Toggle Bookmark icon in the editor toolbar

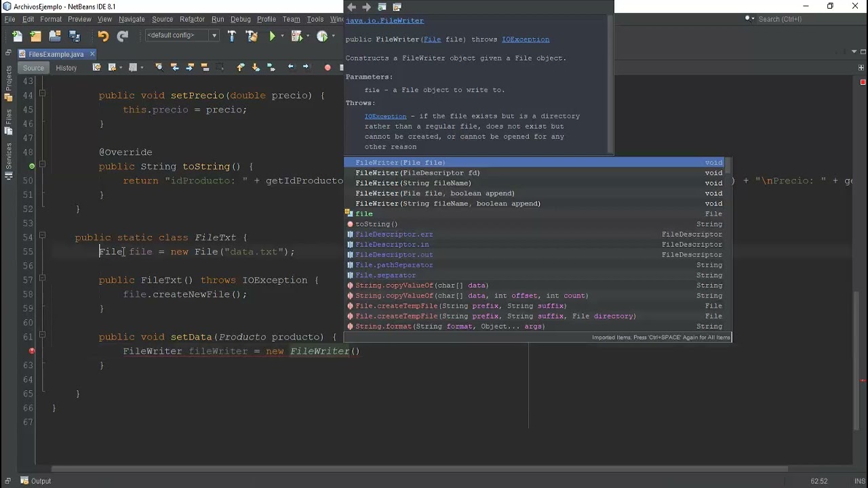(271, 67)
